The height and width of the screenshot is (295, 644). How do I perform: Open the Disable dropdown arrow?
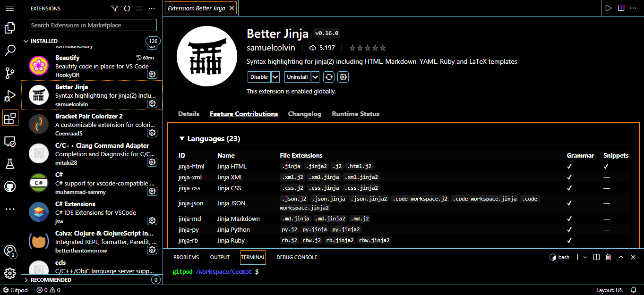275,77
